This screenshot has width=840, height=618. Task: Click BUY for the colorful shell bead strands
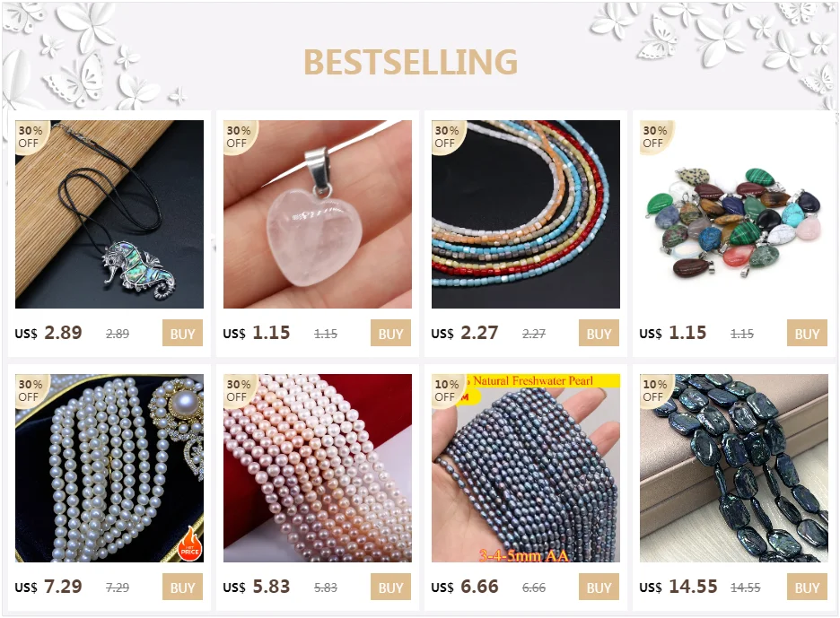click(599, 333)
